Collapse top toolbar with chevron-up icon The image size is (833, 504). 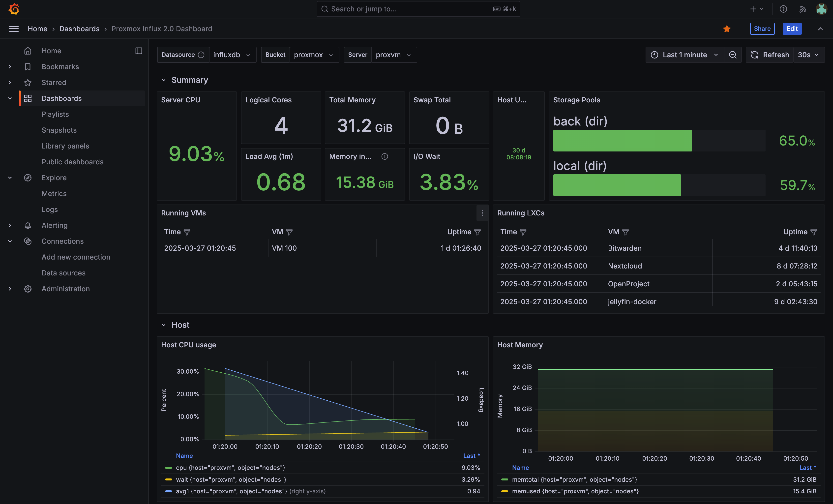coord(821,29)
